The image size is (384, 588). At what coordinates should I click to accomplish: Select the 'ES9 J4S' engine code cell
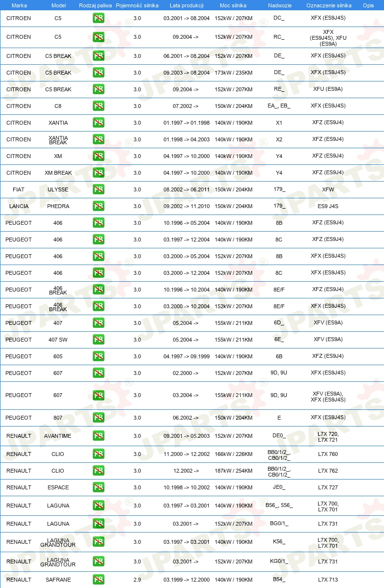click(328, 206)
